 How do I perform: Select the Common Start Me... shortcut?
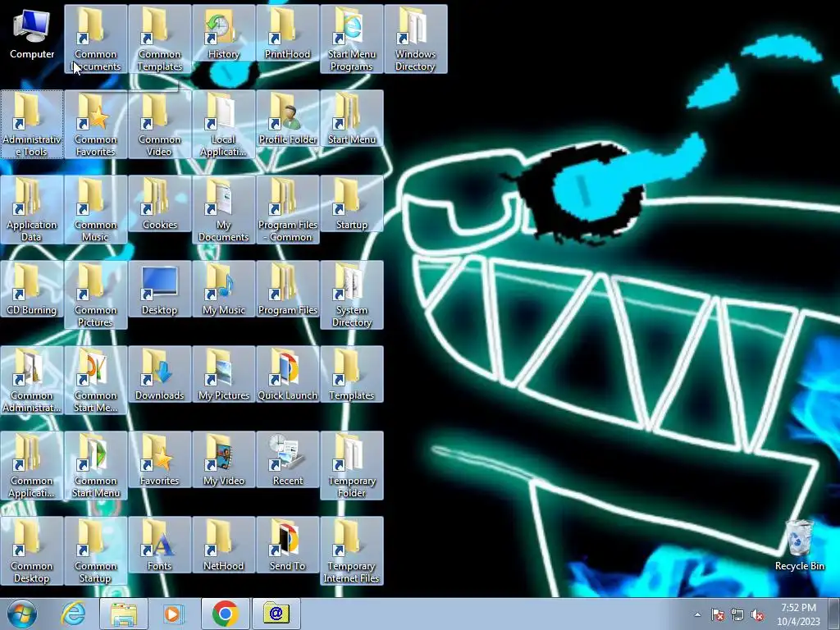pyautogui.click(x=95, y=381)
